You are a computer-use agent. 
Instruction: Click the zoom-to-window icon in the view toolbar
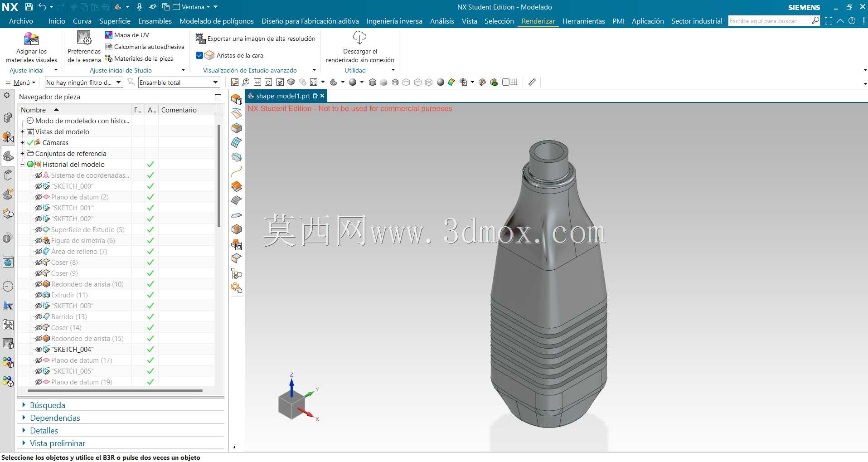(x=234, y=82)
